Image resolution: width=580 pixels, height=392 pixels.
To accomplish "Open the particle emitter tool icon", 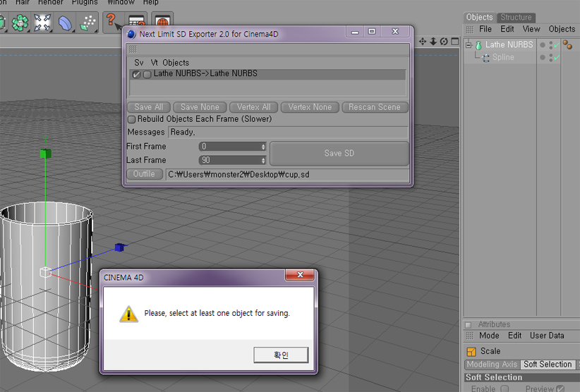I will (87, 23).
